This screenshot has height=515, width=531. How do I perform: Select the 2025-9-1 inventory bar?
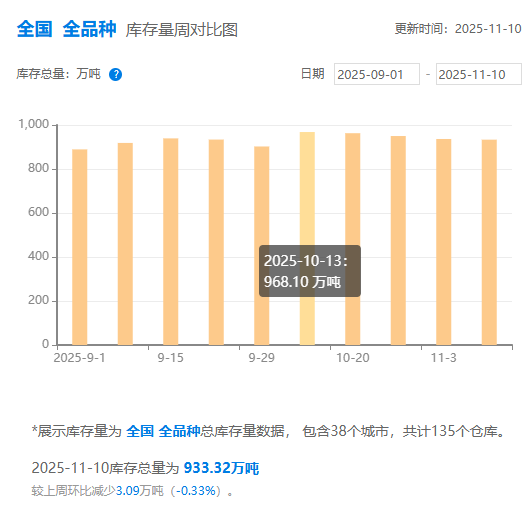point(80,247)
